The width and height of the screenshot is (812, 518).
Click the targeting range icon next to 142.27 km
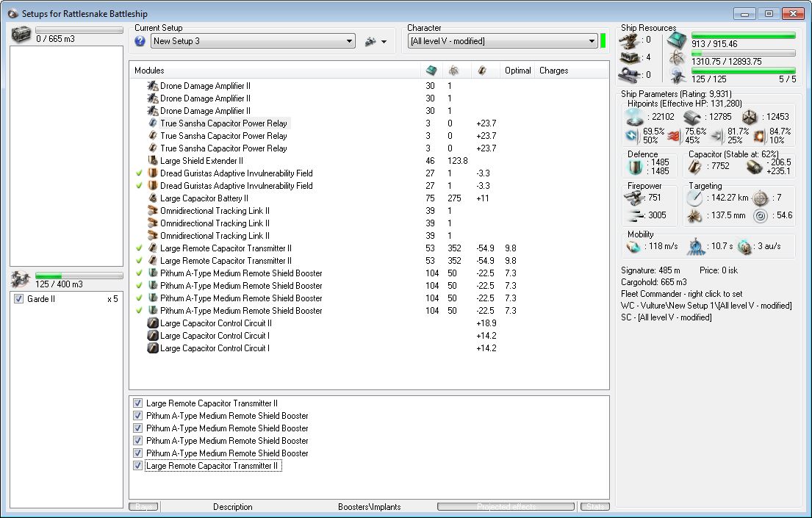point(694,198)
